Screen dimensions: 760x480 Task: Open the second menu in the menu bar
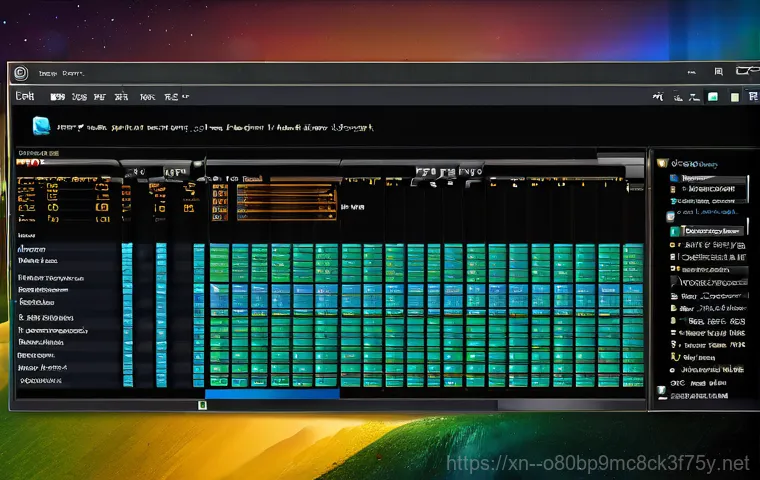pos(57,98)
